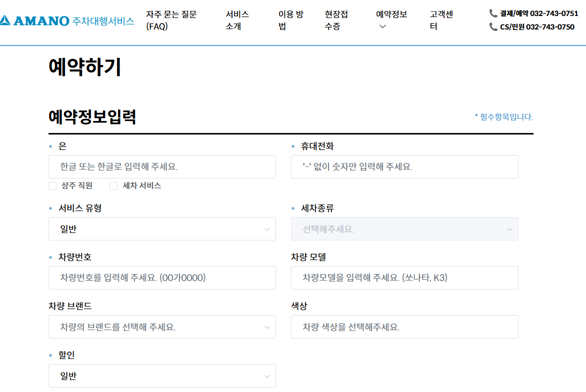Open the 서비스 유형 dropdown
The height and width of the screenshot is (392, 586).
(x=162, y=228)
